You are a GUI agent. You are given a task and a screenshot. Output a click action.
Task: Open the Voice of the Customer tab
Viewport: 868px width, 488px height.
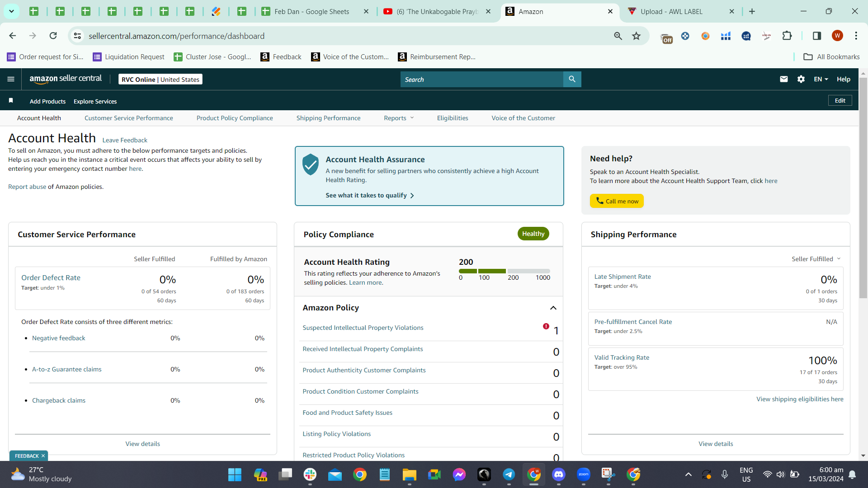point(524,118)
